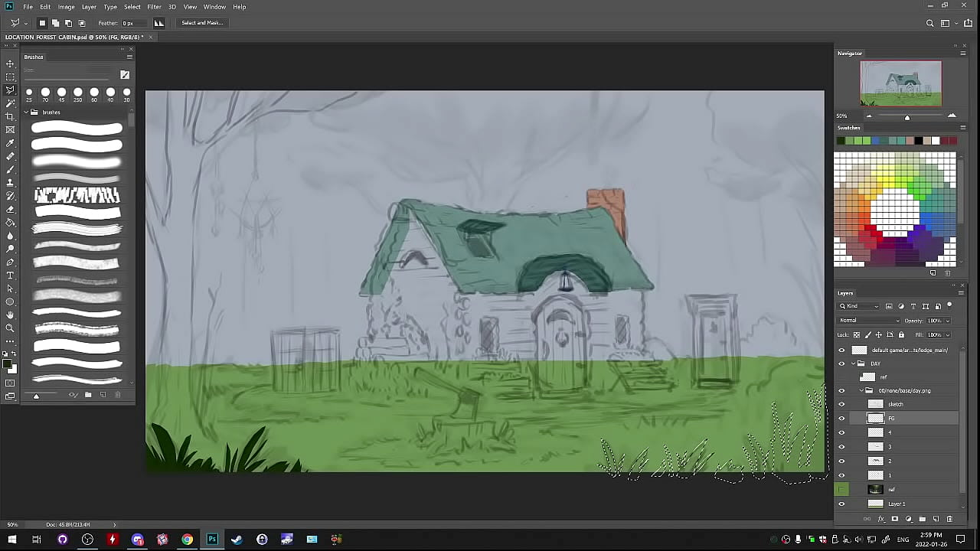This screenshot has width=980, height=551.
Task: Add layer mask from Layers panel bottom
Action: tap(894, 519)
